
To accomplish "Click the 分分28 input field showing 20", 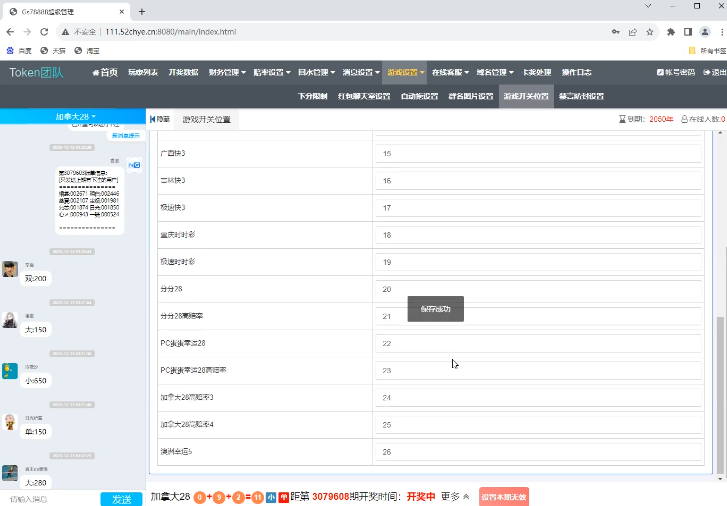I will 538,289.
